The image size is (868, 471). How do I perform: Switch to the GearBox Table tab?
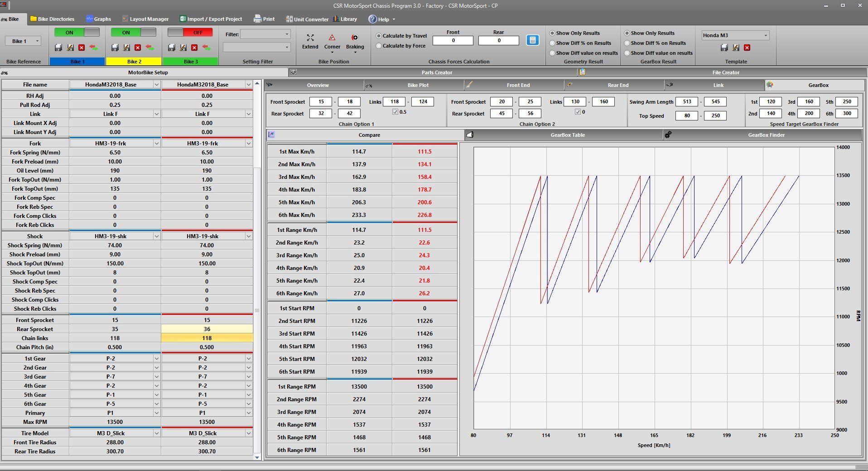tap(567, 135)
